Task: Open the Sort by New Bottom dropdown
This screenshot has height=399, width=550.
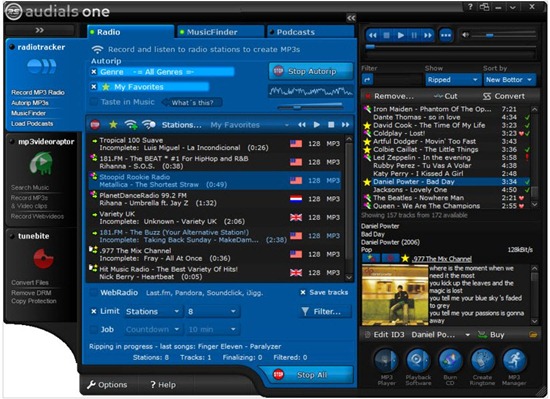Action: coord(509,80)
